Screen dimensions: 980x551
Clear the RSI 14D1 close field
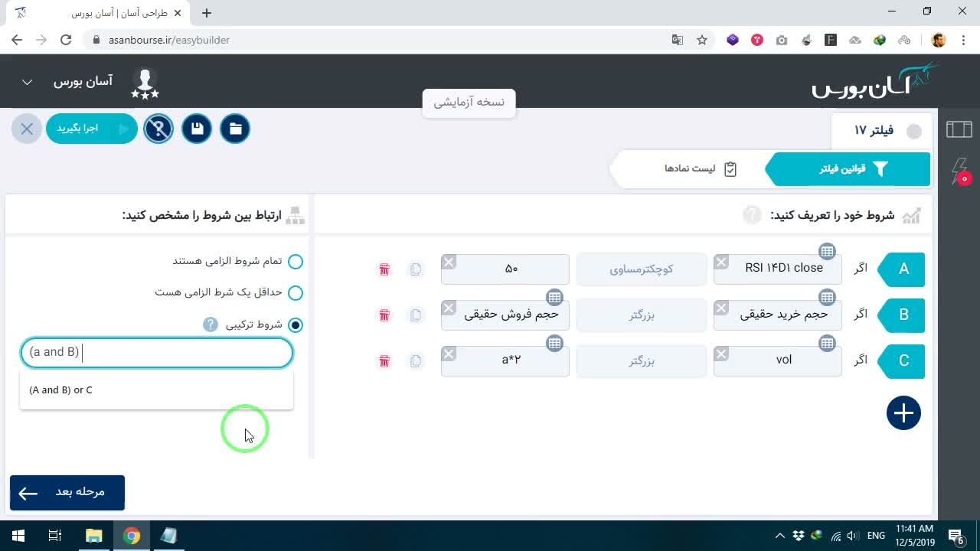(721, 262)
